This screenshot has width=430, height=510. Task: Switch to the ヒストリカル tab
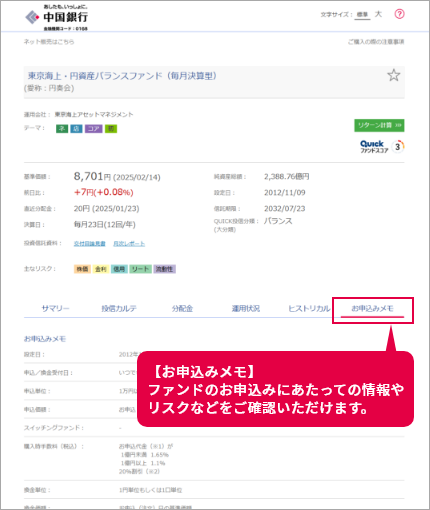coord(309,309)
